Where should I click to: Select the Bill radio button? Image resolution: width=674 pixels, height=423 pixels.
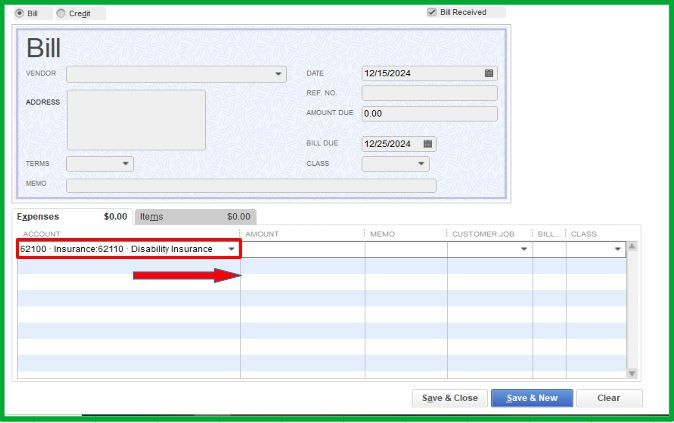point(19,13)
